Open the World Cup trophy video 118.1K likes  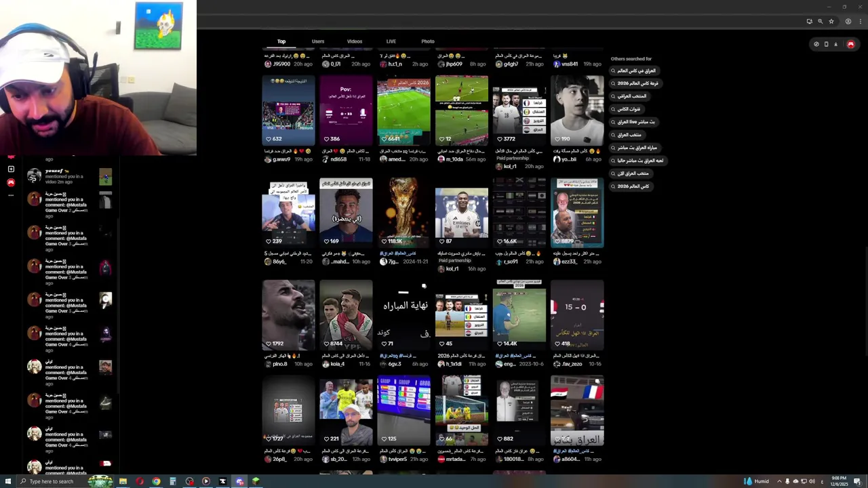pyautogui.click(x=403, y=212)
